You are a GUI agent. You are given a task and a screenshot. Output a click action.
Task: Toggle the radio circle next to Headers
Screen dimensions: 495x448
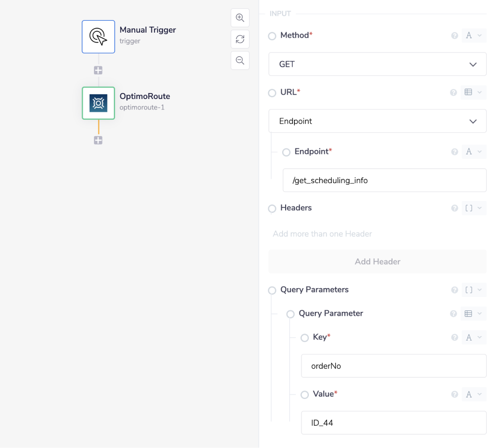click(x=272, y=209)
